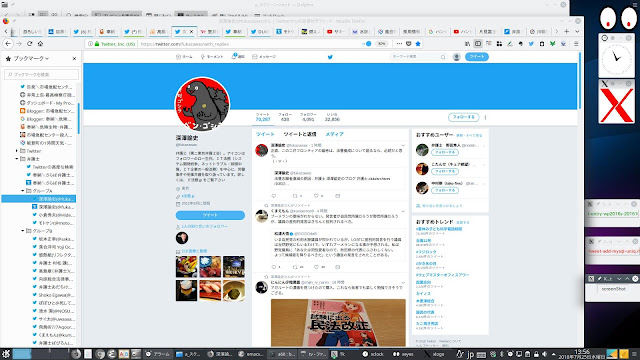Collapse the 弁護士 bookmark folder

click(x=17, y=159)
